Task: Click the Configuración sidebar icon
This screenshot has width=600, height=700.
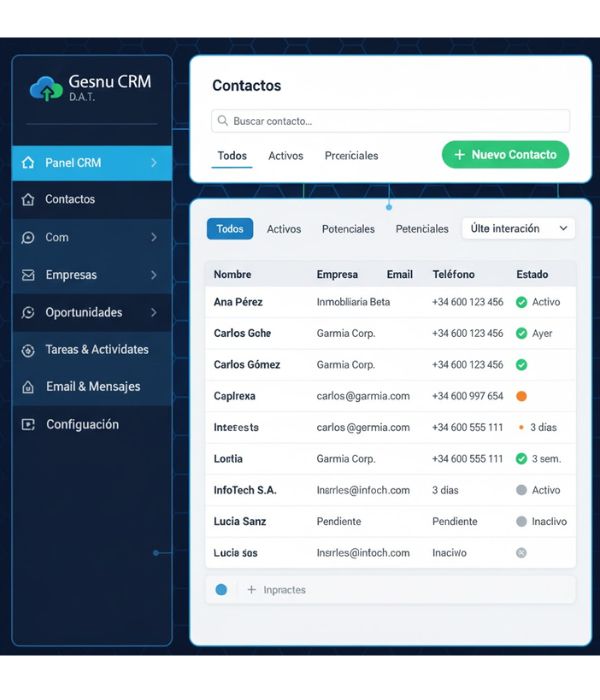Action: (x=27, y=425)
